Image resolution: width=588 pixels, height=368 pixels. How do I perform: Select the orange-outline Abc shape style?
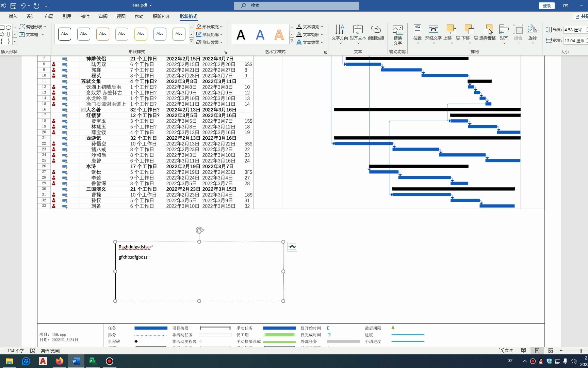[x=103, y=34]
